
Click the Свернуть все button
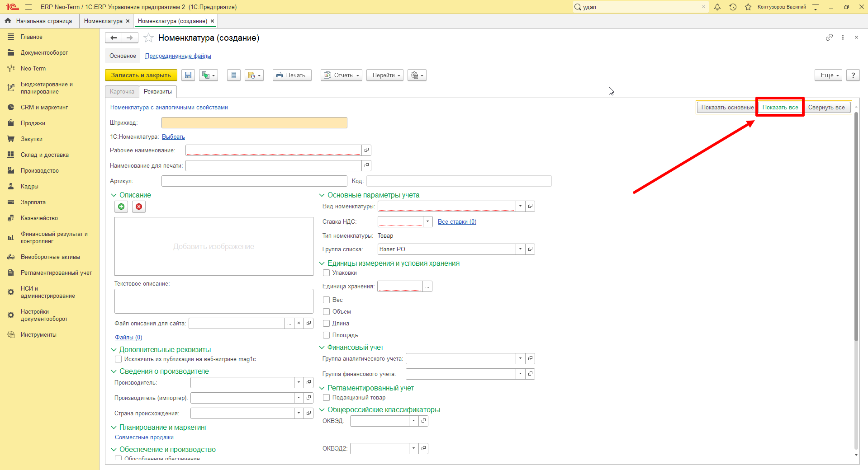(826, 108)
